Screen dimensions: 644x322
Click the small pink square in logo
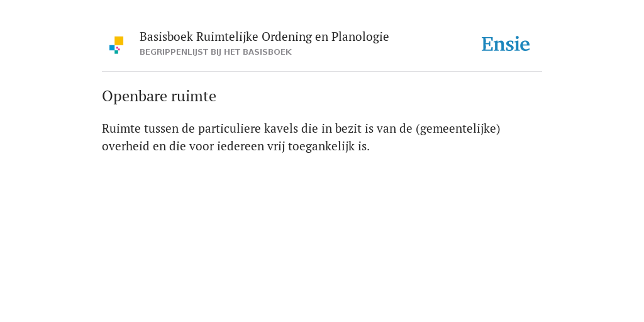coord(118,48)
